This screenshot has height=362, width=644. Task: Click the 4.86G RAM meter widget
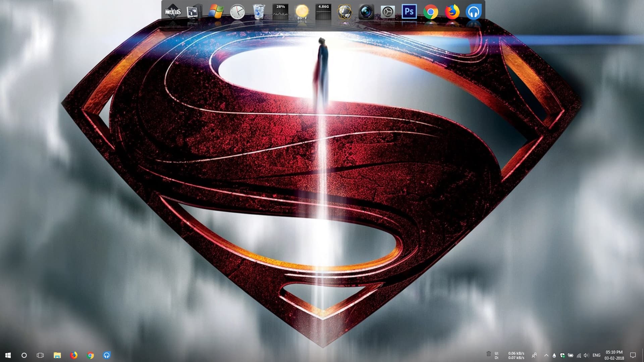(x=323, y=12)
